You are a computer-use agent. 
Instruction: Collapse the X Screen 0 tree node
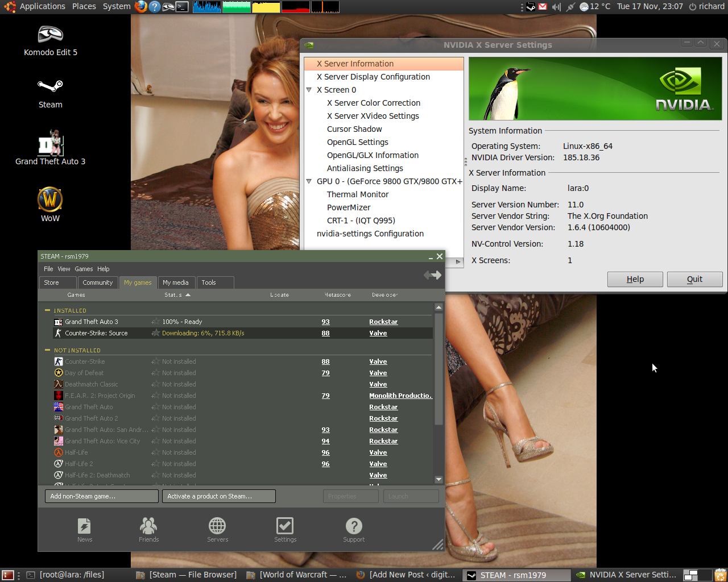tap(309, 90)
